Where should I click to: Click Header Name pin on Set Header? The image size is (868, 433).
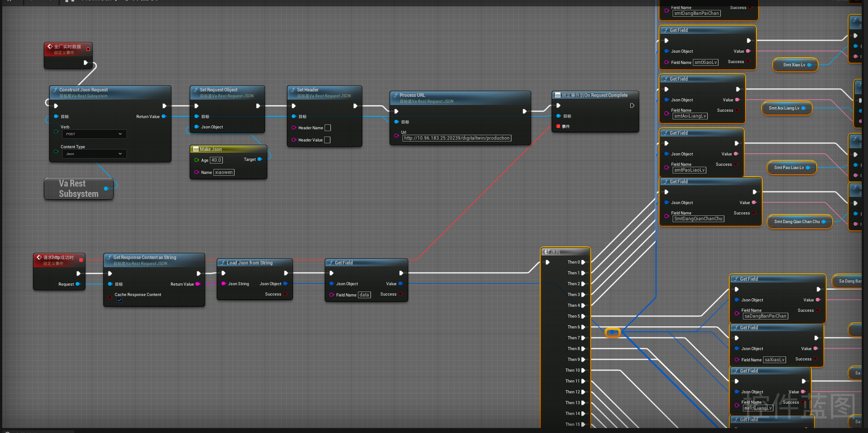click(294, 128)
